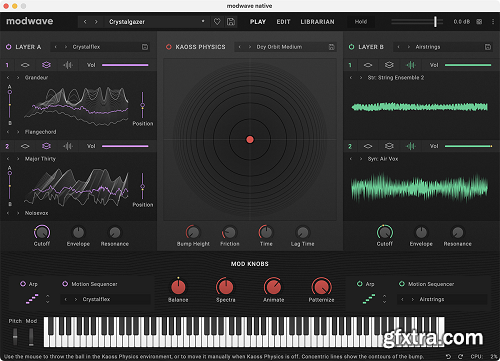The width and height of the screenshot is (500, 361).
Task: Click the Flangechord wavetable B name
Action: tap(40, 132)
